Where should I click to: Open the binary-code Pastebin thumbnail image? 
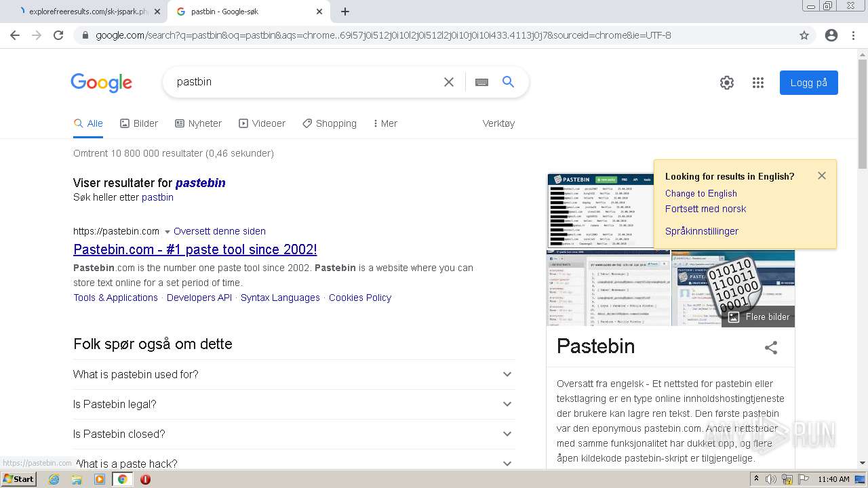tap(733, 288)
